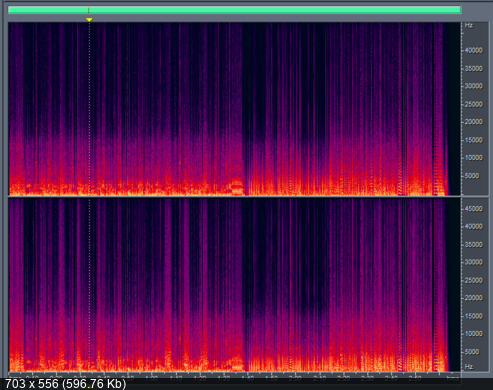Click the green overview navigation bar
Image resolution: width=493 pixels, height=390 pixels.
pyautogui.click(x=234, y=10)
